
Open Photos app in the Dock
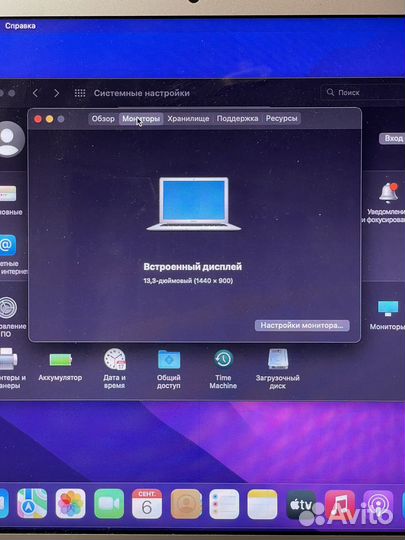point(71,503)
